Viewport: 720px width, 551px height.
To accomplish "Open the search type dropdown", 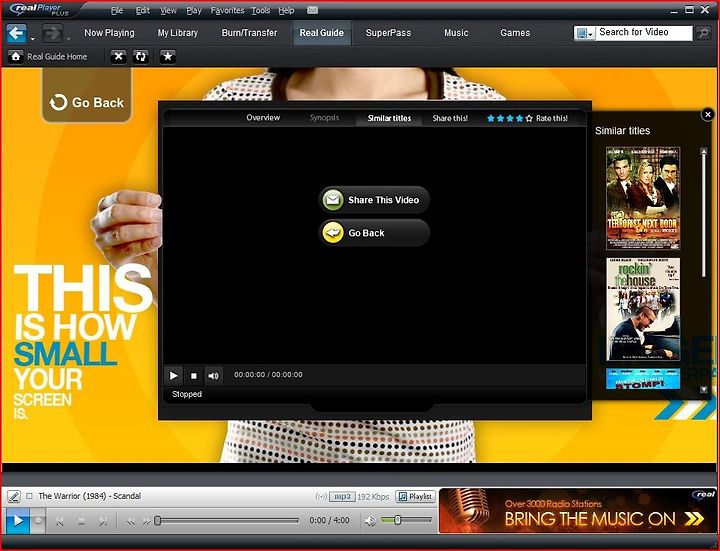I will point(584,33).
